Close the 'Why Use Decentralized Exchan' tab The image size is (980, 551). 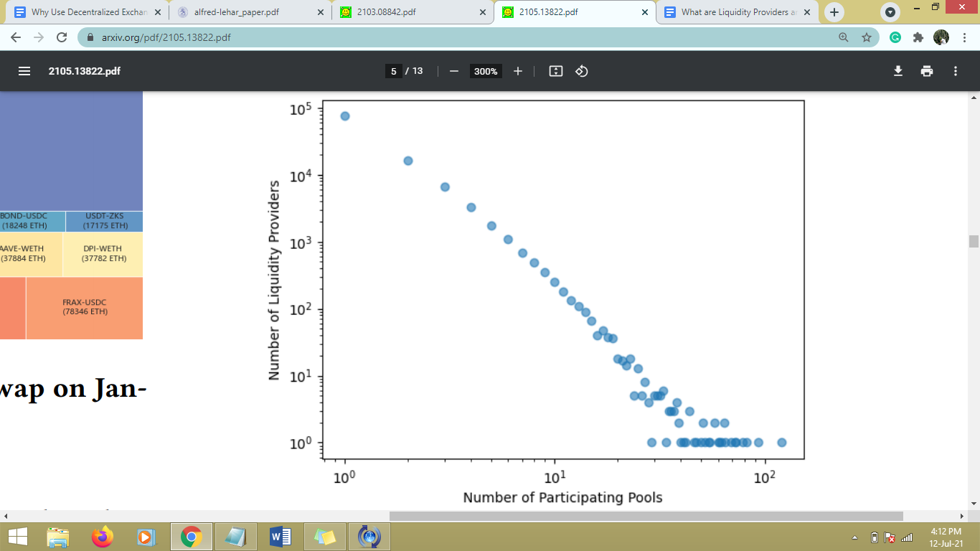tap(158, 12)
